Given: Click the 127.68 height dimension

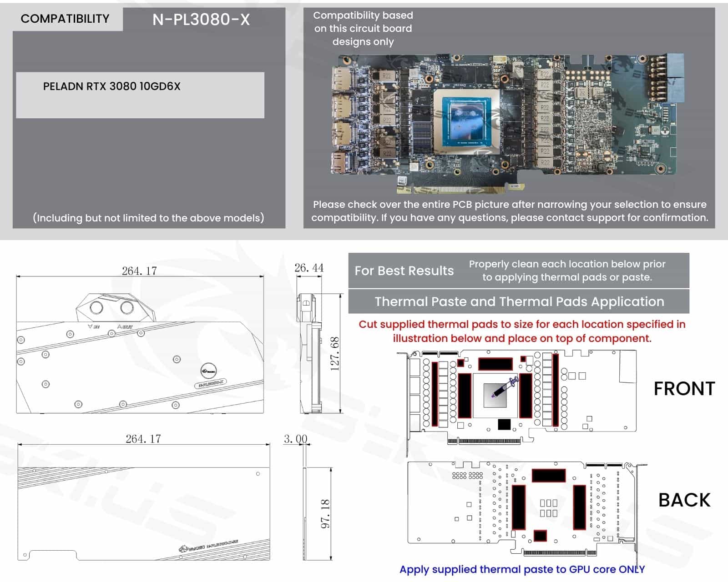Looking at the screenshot, I should pos(335,354).
